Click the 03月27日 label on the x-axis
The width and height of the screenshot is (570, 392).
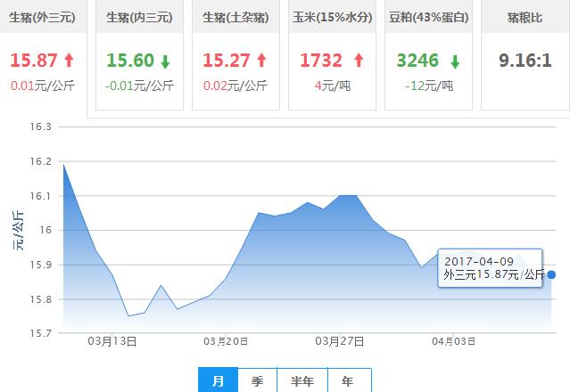point(338,341)
